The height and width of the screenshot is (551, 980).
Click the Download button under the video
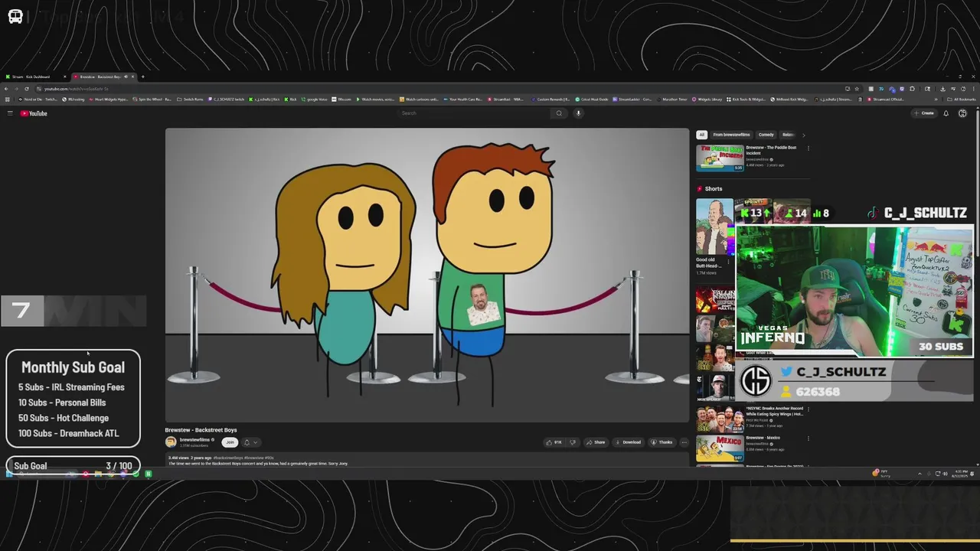tap(628, 442)
